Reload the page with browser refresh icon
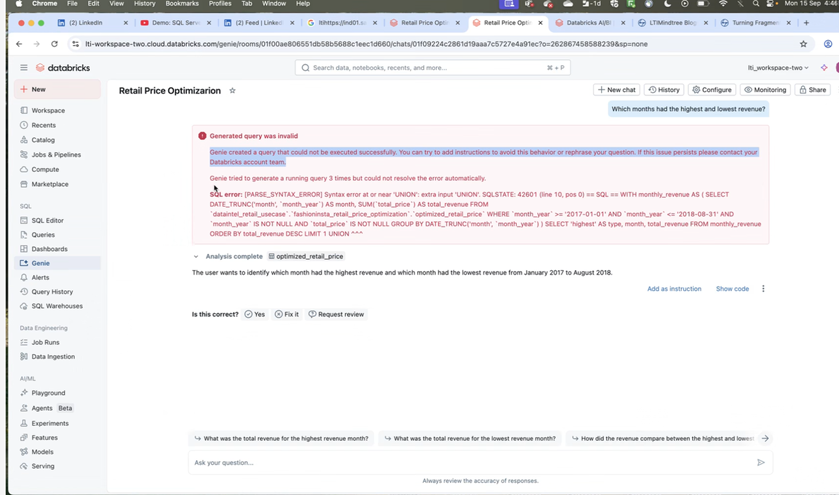Screen dimensions: 839x495 click(x=54, y=44)
